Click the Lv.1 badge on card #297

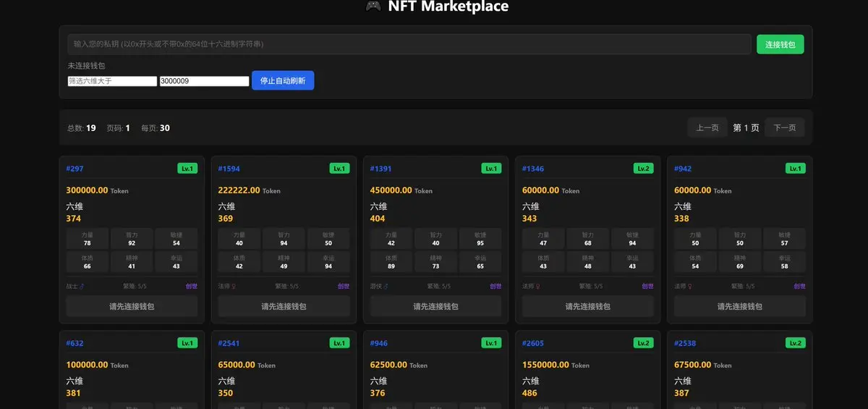pyautogui.click(x=187, y=169)
